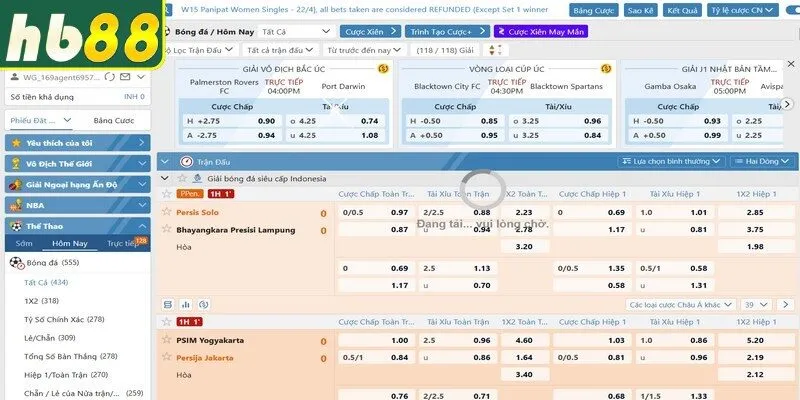Click the gold coin icon on Blacktown City card
800x400 pixels.
point(606,68)
